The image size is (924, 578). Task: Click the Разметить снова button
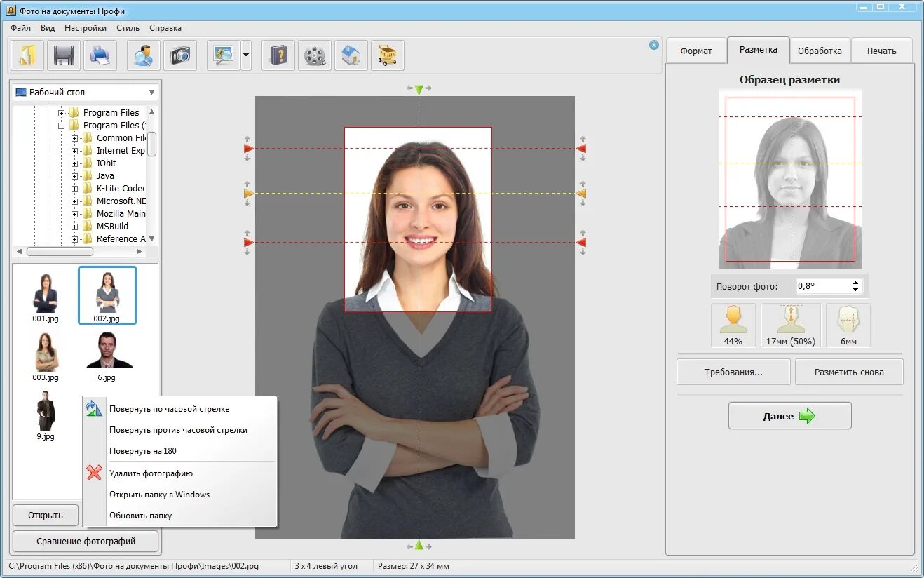pos(849,372)
